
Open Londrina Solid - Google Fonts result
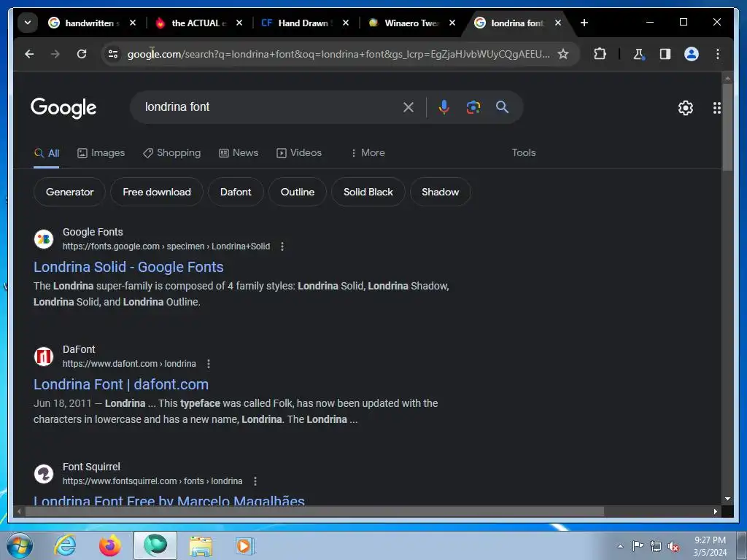[x=128, y=267]
